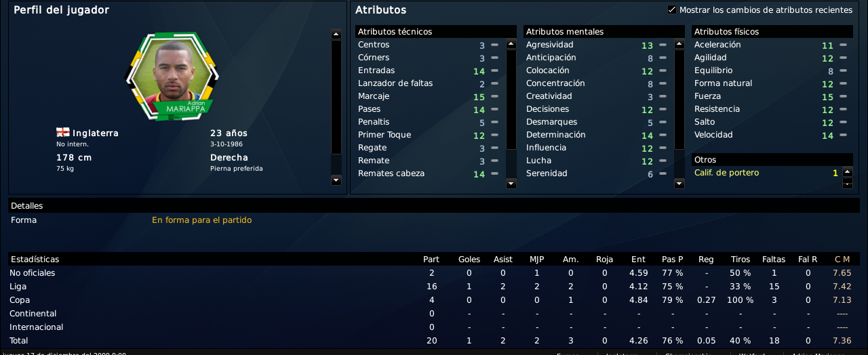Click the down arrow of the player profile scrollbar
This screenshot has width=868, height=355.
coord(336,180)
